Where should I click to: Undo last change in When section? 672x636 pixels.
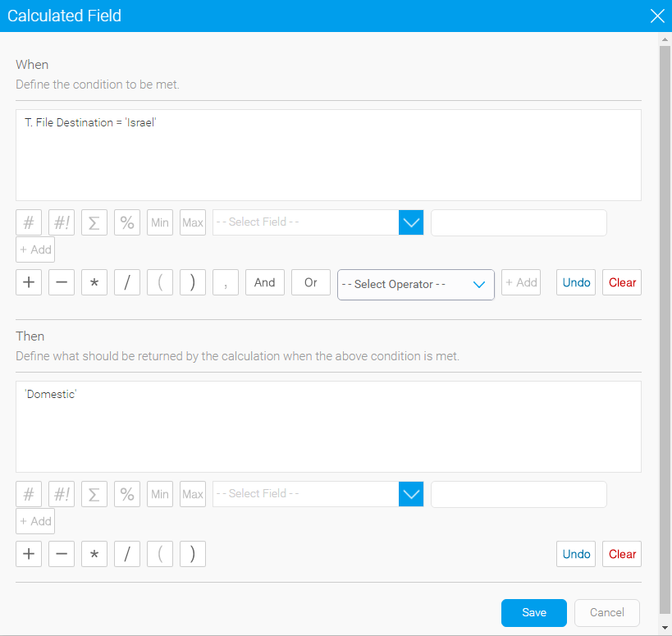[x=576, y=282]
